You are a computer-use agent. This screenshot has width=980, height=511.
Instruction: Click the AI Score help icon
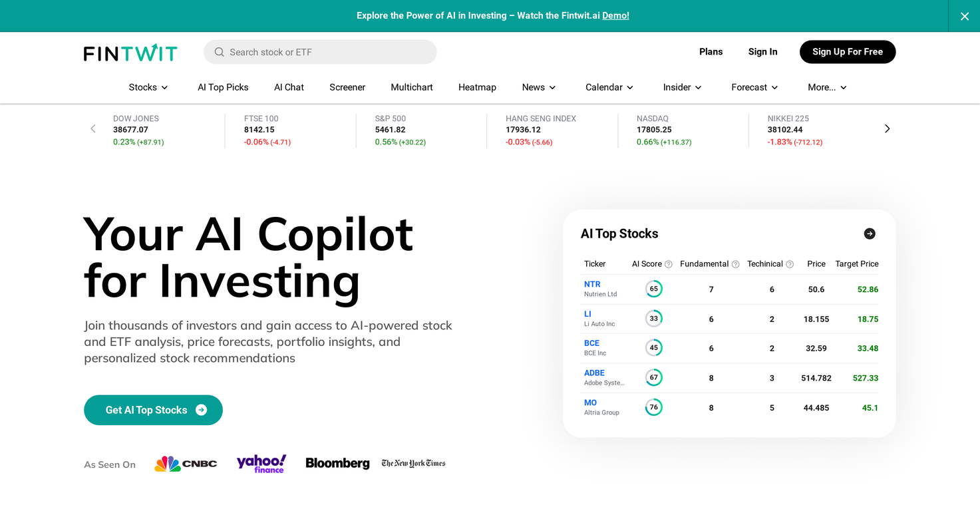click(x=669, y=264)
